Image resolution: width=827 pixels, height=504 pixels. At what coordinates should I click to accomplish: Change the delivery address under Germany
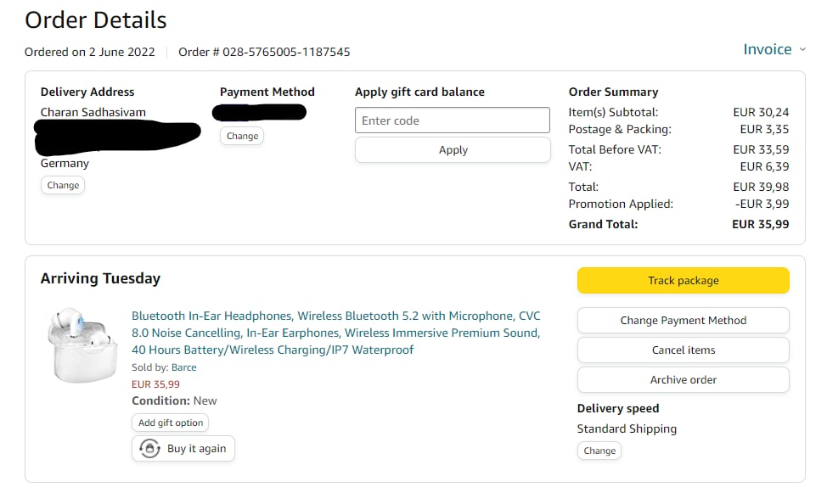(63, 185)
